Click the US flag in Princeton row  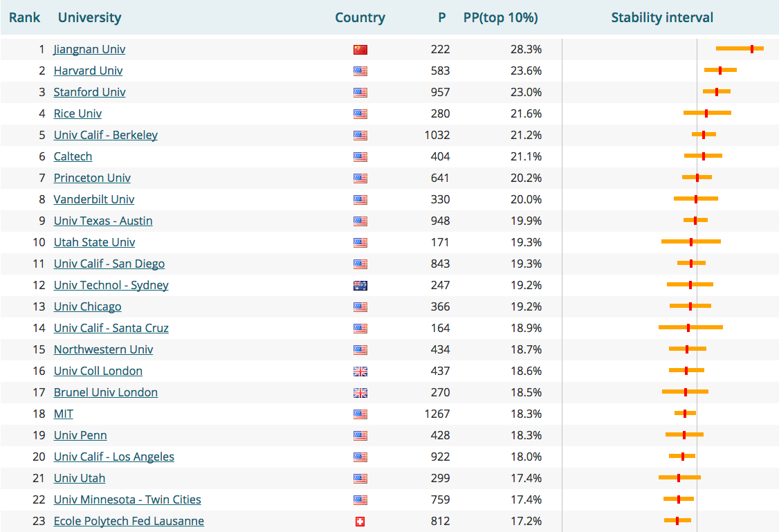tap(360, 178)
